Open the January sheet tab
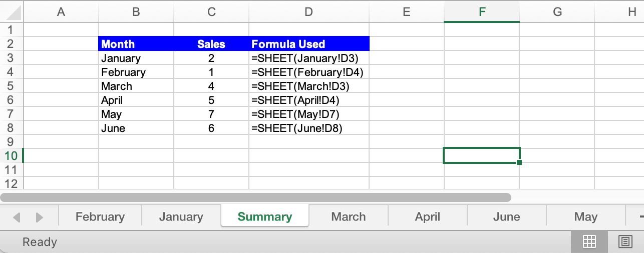The width and height of the screenshot is (644, 253). point(181,216)
